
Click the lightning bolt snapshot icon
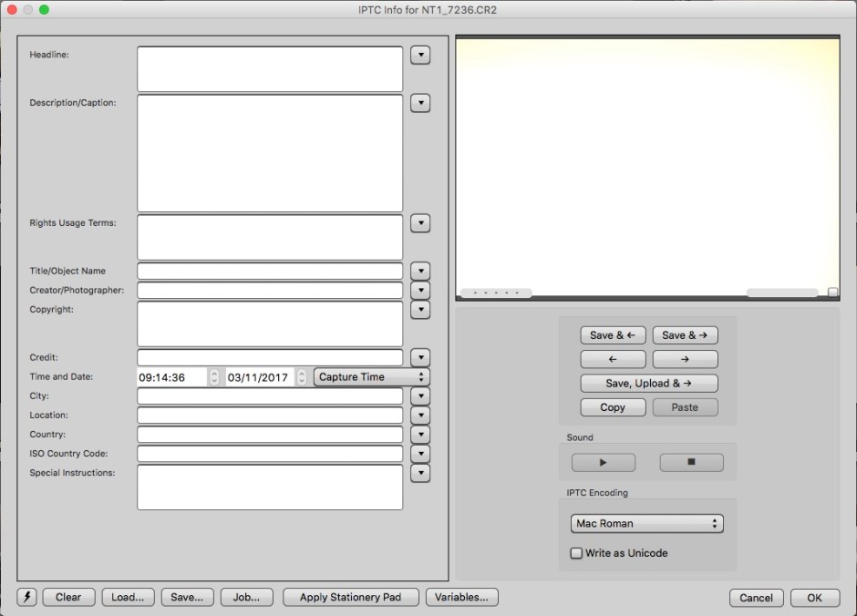tap(26, 598)
